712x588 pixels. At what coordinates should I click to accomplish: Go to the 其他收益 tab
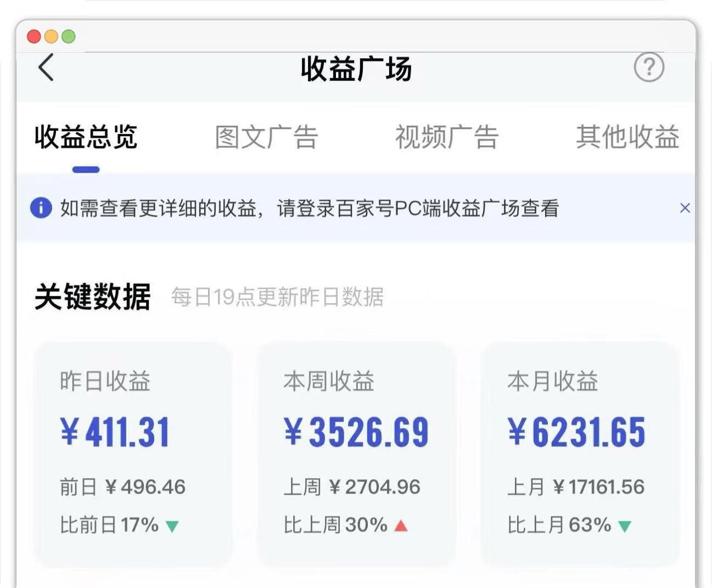pos(627,137)
